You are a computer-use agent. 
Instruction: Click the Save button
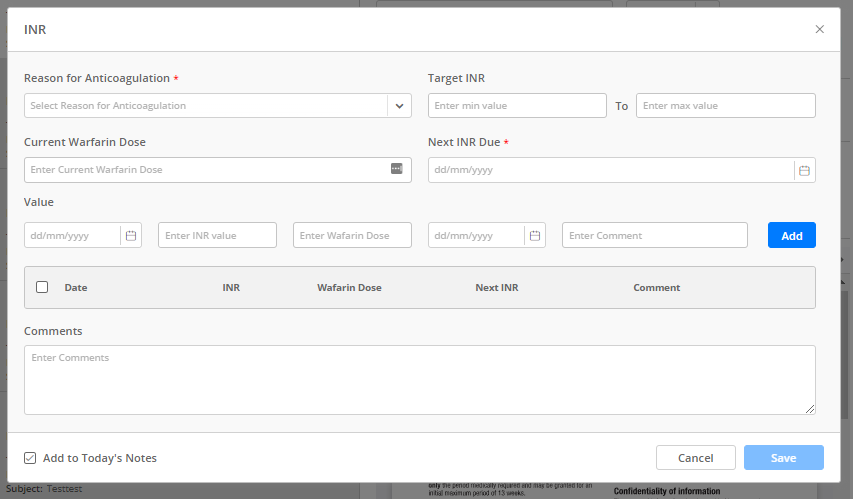point(783,458)
